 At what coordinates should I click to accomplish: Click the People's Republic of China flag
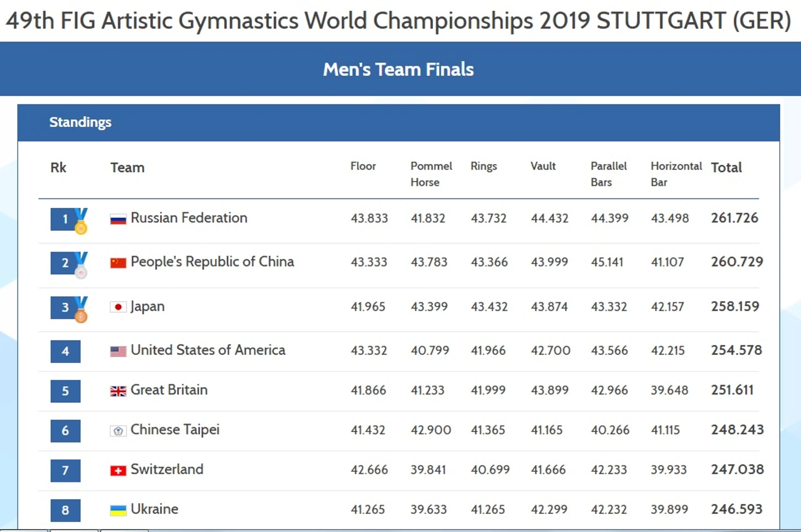(118, 263)
